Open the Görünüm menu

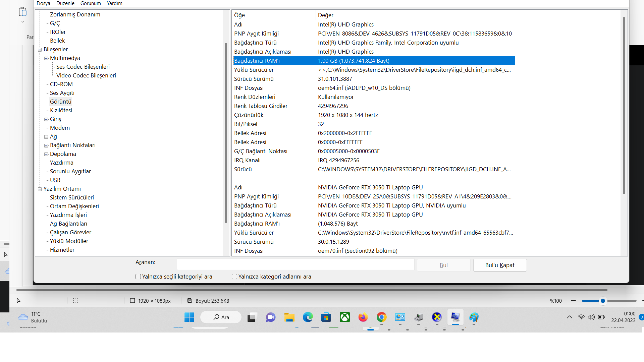[91, 3]
